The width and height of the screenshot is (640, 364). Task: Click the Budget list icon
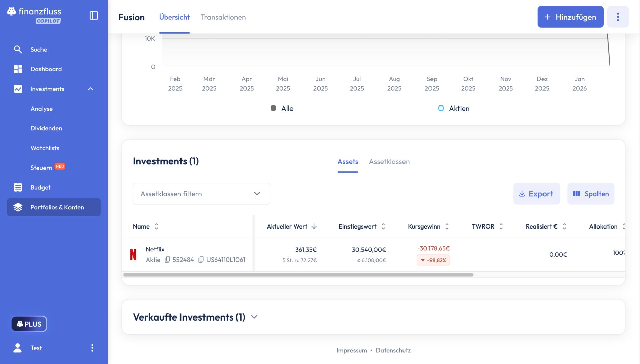pyautogui.click(x=18, y=187)
